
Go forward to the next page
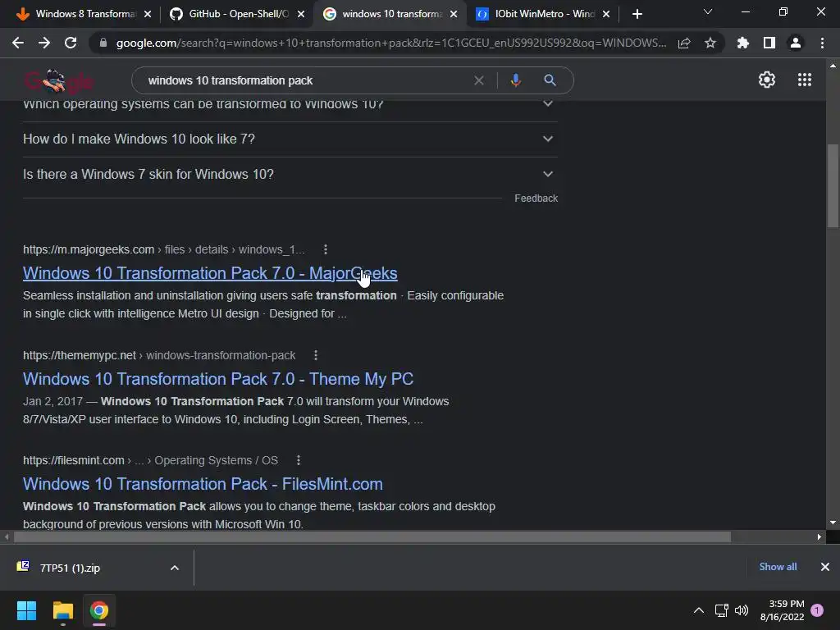(44, 43)
